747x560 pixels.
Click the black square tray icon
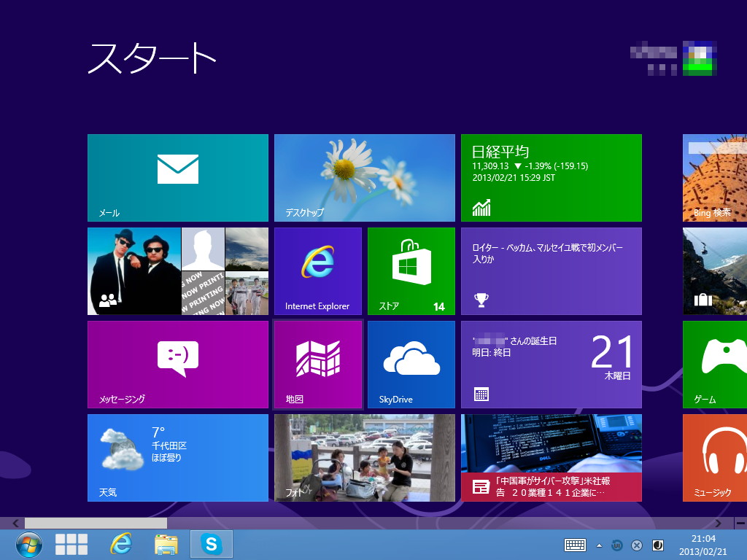[x=658, y=545]
